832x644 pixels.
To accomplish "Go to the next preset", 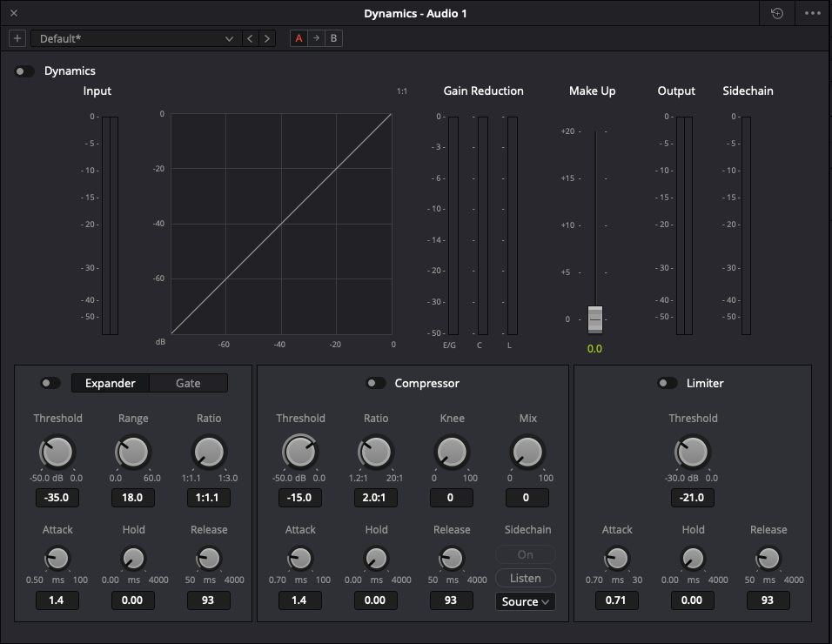I will pyautogui.click(x=267, y=37).
